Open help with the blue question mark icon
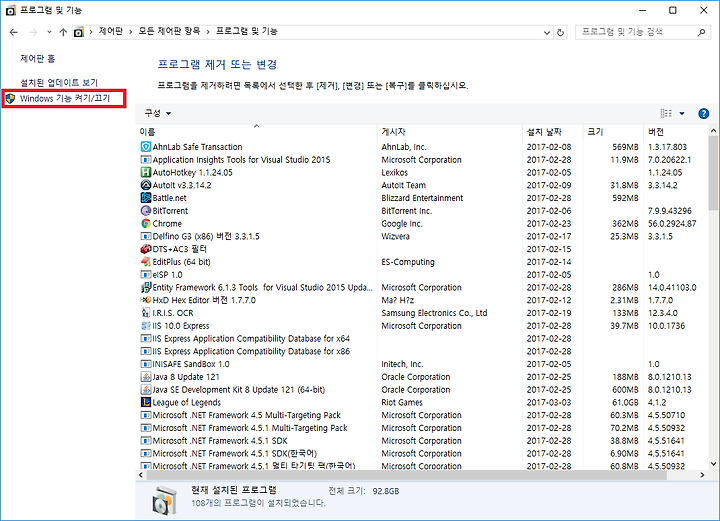Image resolution: width=720 pixels, height=521 pixels. tap(703, 113)
